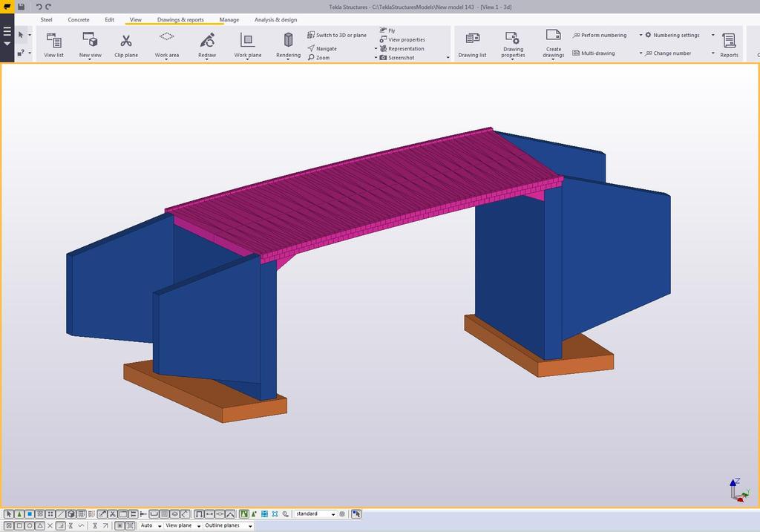Screen dimensions: 760x532
Task: Expand the arrow beside Perform numbering
Action: (641, 35)
